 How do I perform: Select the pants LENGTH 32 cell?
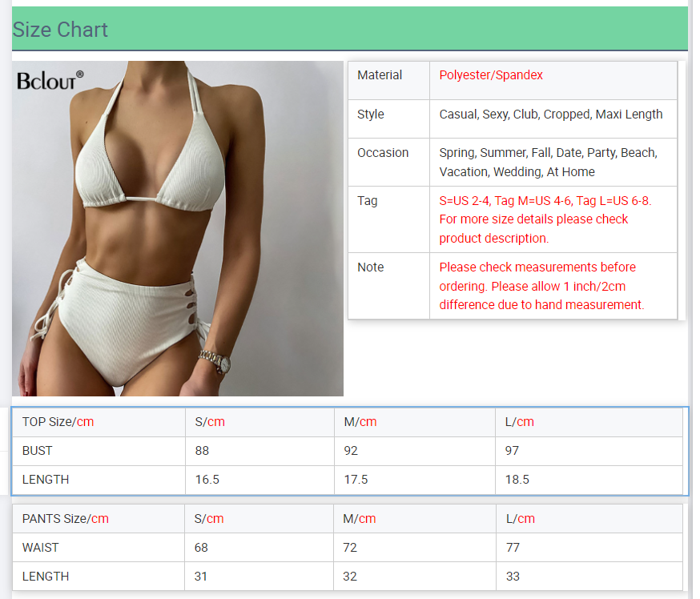tap(351, 577)
